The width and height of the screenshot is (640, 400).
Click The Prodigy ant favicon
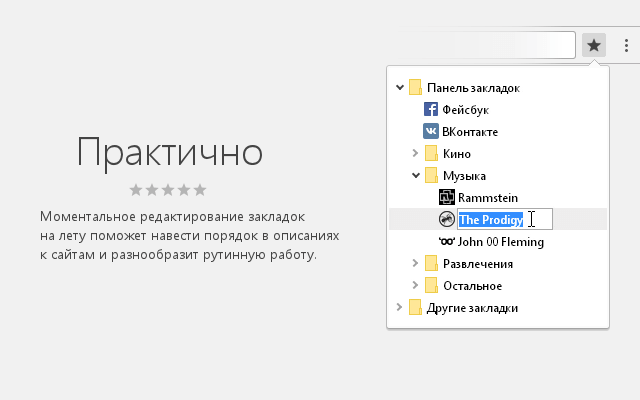(447, 219)
